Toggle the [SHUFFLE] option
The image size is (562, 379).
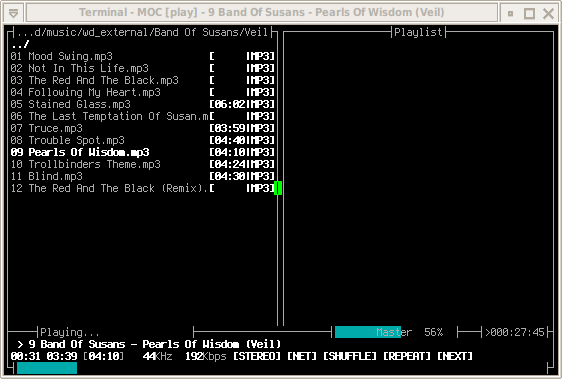(350, 356)
